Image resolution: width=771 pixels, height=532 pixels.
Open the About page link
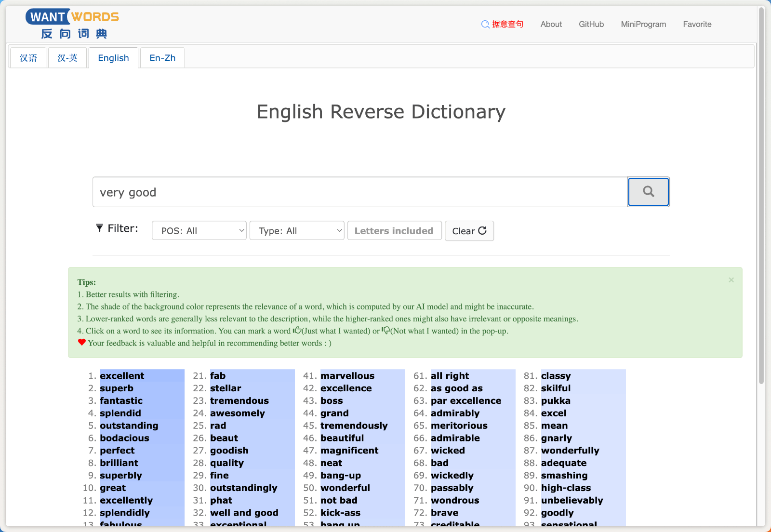click(551, 24)
